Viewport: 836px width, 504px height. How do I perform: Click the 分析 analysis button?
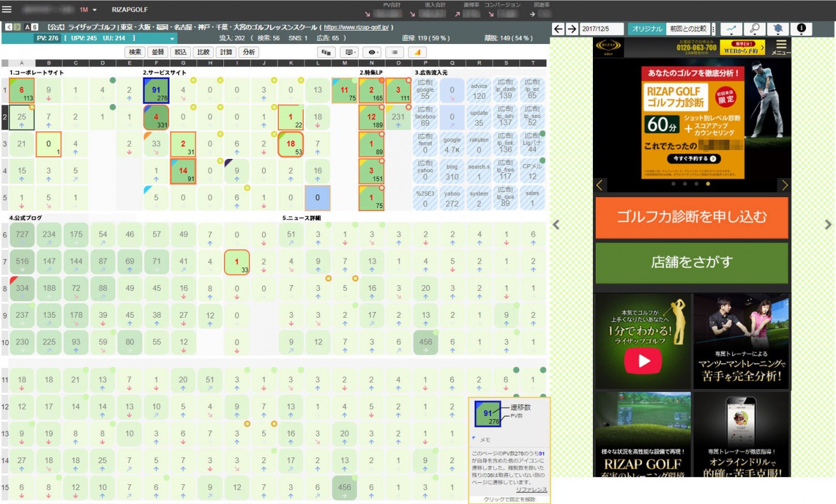click(x=249, y=52)
